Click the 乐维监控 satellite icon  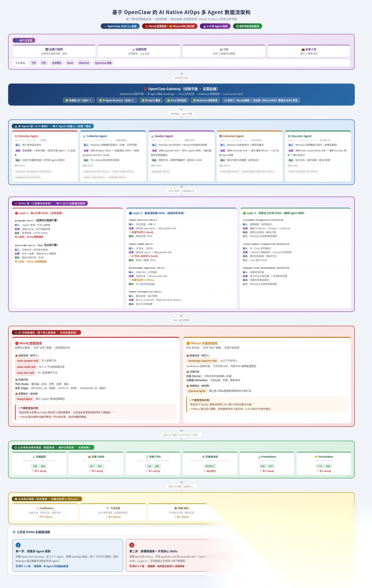pyautogui.click(x=34, y=457)
